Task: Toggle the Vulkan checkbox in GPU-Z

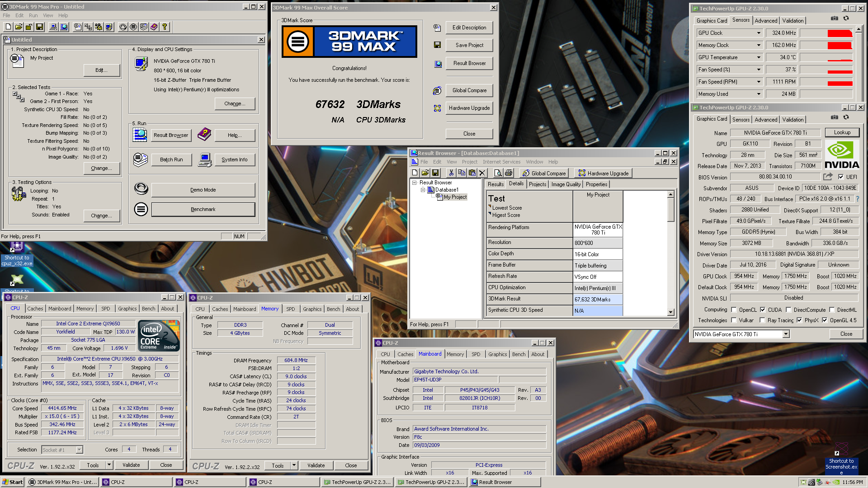Action: click(734, 320)
